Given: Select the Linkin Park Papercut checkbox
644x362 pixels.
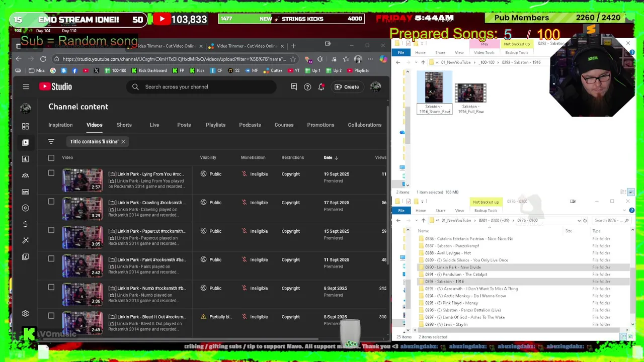Looking at the screenshot, I should [51, 230].
